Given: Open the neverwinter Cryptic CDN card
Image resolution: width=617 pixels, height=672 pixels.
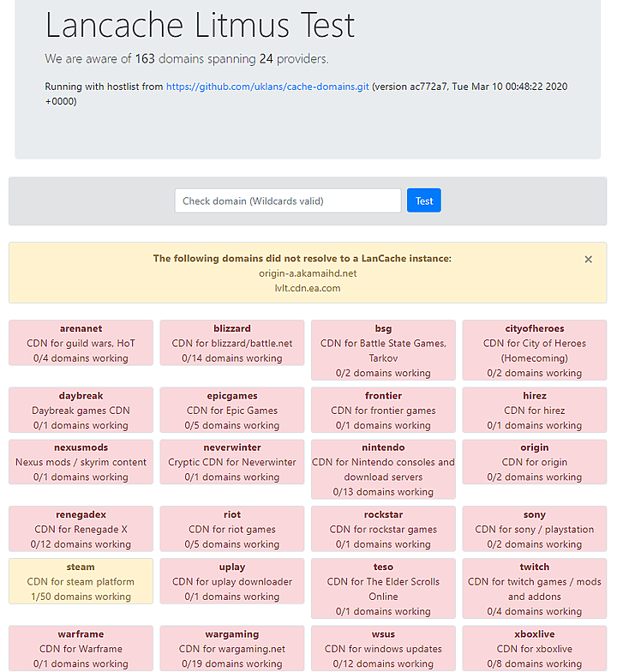Looking at the screenshot, I should 232,462.
